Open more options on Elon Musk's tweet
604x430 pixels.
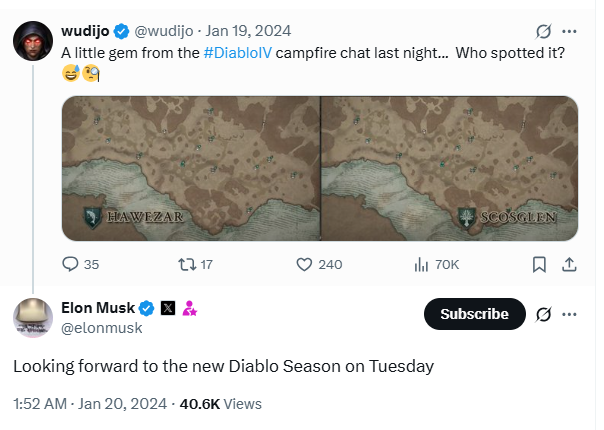coord(570,314)
